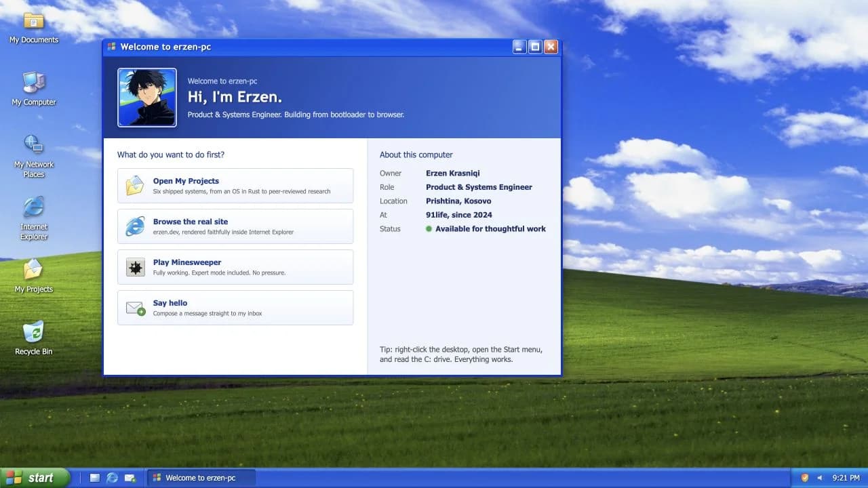The height and width of the screenshot is (488, 868).
Task: Choose the Say hello option
Action: [x=235, y=308]
